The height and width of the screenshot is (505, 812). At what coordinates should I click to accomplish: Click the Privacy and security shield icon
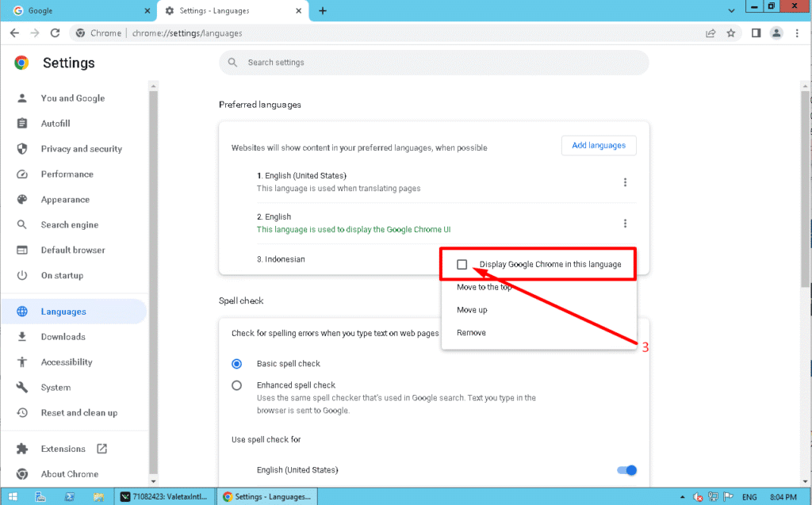(21, 149)
